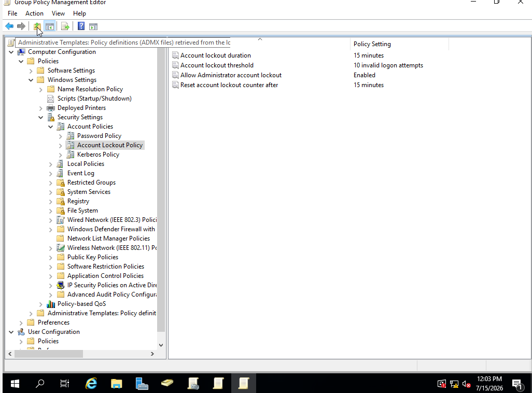Click the Reset account lockout counter policy icon
The width and height of the screenshot is (532, 393).
(175, 85)
